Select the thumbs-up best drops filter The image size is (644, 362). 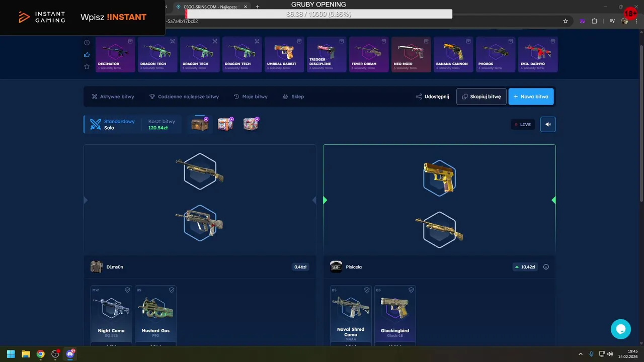coord(87,55)
